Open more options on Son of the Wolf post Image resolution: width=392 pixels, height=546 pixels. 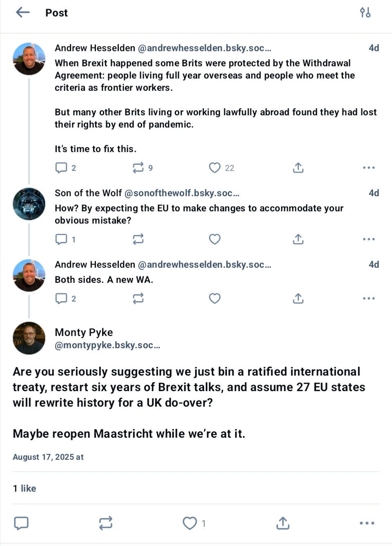point(368,239)
